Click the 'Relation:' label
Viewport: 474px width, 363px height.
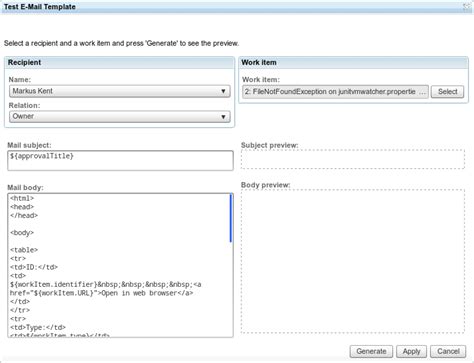tap(24, 105)
